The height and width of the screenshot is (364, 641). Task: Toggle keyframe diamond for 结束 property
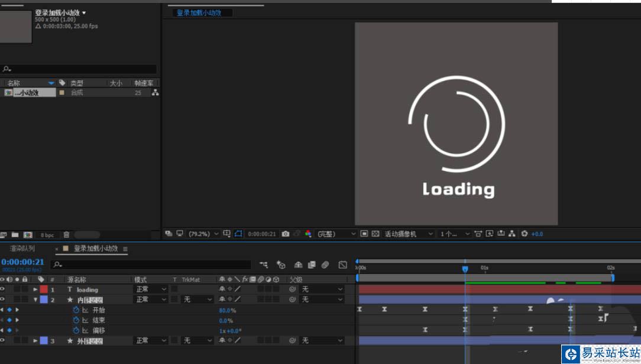point(9,320)
